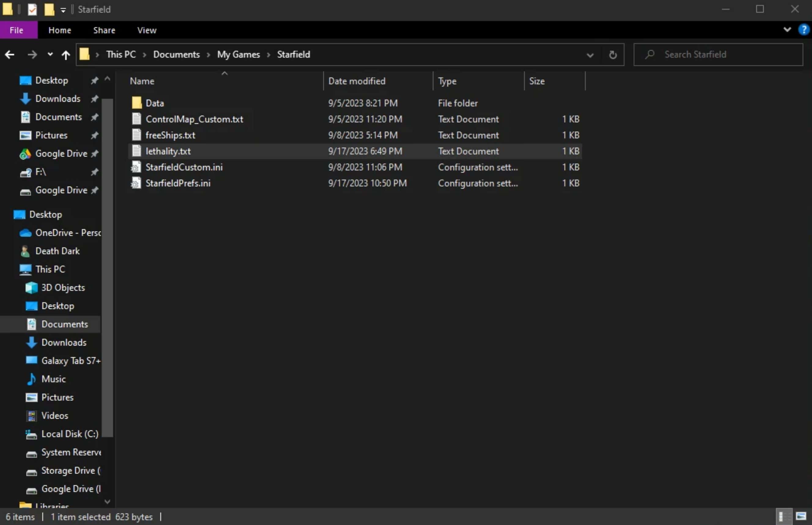Viewport: 812px width, 525px height.
Task: Click the Properties icon in title bar
Action: click(32, 9)
